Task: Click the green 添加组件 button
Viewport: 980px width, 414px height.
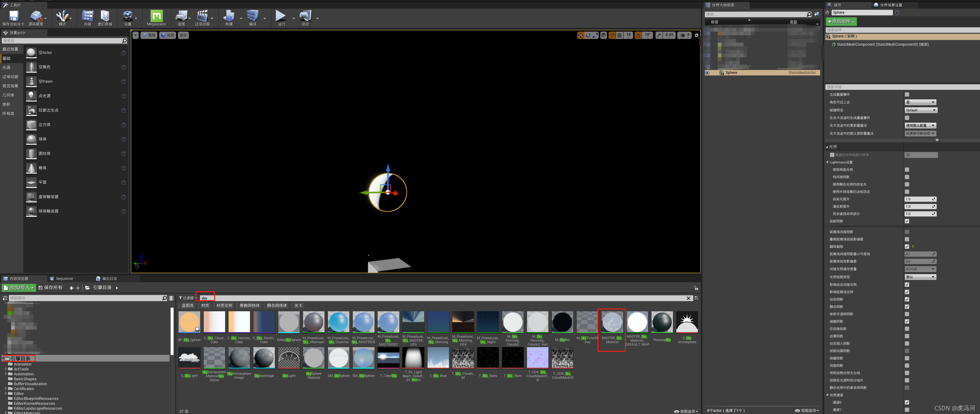Action: tap(841, 21)
